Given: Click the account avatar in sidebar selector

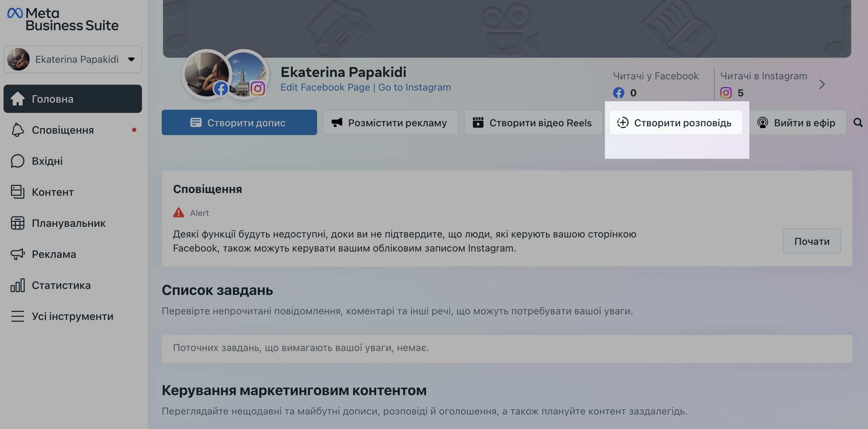Looking at the screenshot, I should (18, 59).
